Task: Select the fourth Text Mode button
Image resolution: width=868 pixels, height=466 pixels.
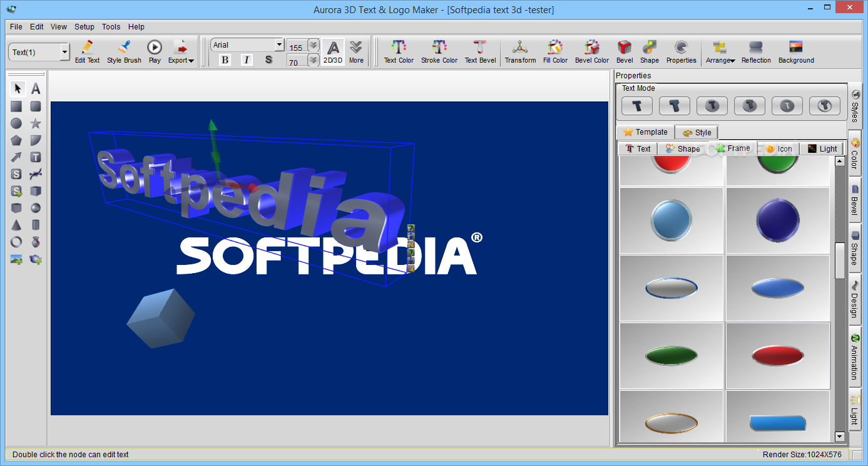Action: 750,106
